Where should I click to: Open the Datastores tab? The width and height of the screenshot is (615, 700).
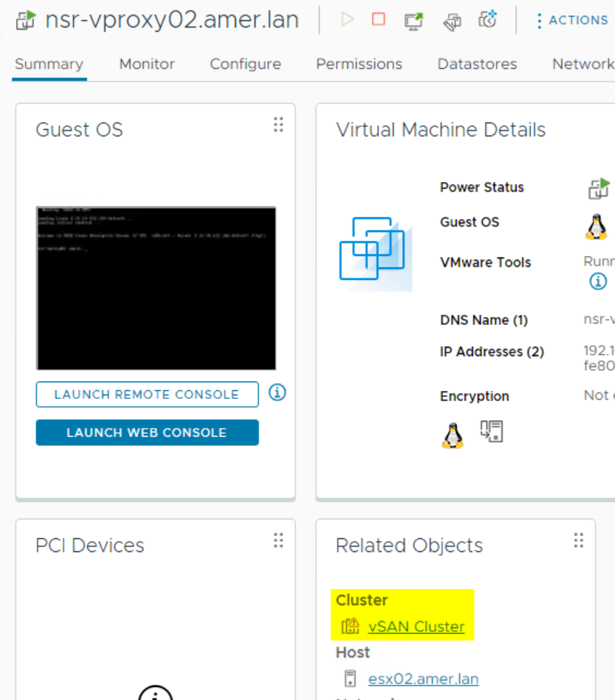click(477, 64)
